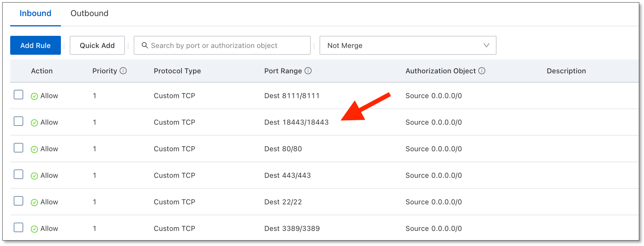Click the Not Merge dropdown chevron arrow

(486, 45)
